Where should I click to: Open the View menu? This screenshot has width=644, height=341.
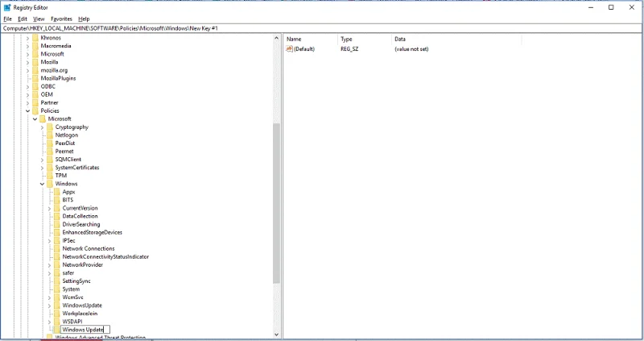click(39, 19)
